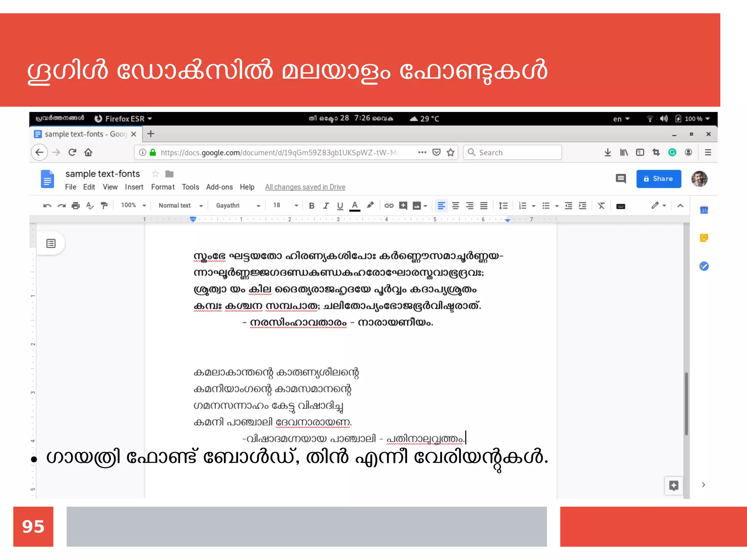Viewport: 747px width, 560px height.
Task: Click the Insert link icon
Action: point(389,206)
